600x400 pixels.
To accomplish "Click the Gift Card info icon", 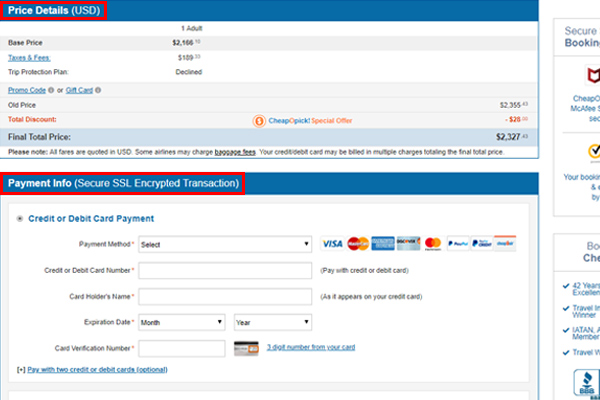I will pyautogui.click(x=98, y=90).
